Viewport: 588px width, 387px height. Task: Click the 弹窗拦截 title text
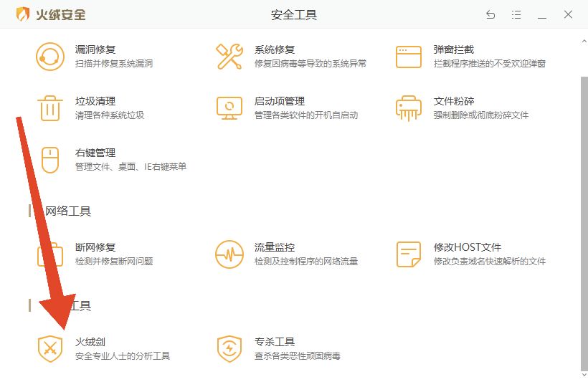[x=454, y=49]
